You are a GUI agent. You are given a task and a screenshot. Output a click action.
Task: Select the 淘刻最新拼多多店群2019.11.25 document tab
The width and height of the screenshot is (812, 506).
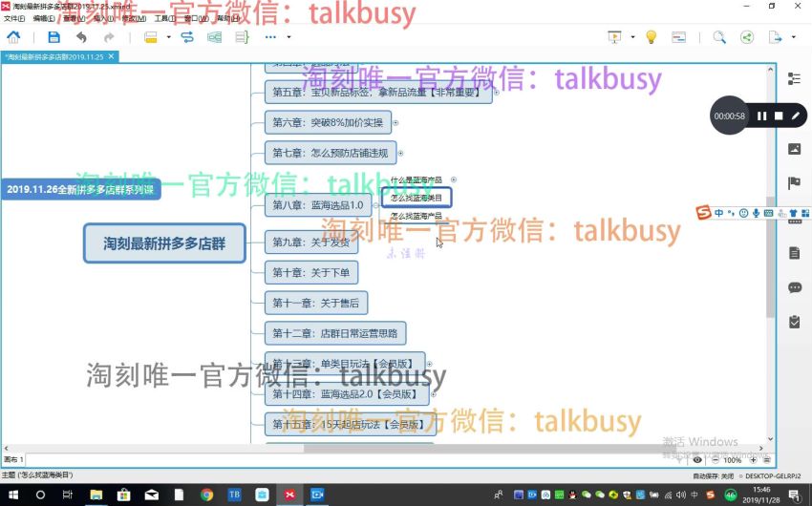pos(54,57)
